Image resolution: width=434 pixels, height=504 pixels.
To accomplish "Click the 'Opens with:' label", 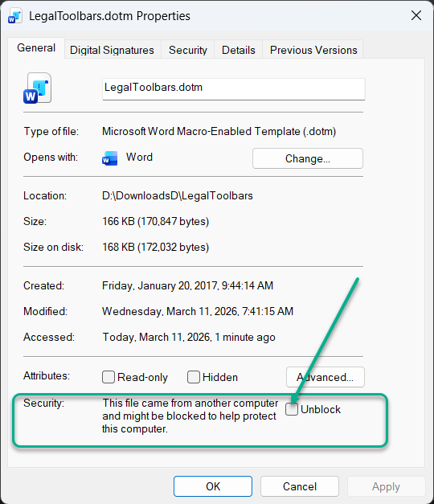I will tap(51, 158).
